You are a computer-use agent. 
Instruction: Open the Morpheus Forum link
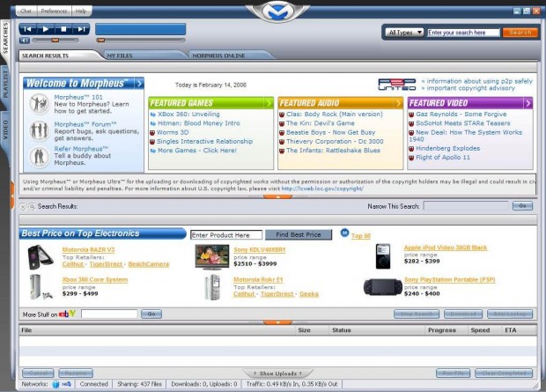pos(85,124)
